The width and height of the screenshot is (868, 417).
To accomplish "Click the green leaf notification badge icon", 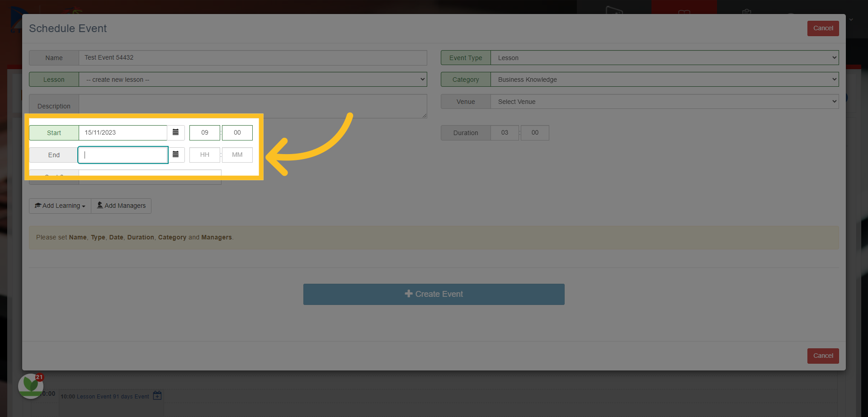I will click(x=31, y=386).
